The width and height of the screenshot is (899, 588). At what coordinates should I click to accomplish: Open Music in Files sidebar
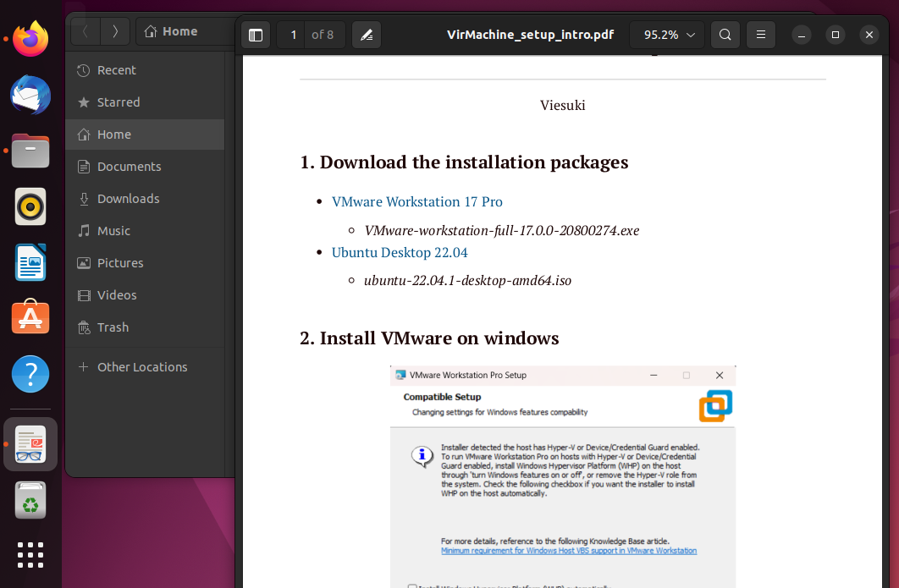coord(145,231)
